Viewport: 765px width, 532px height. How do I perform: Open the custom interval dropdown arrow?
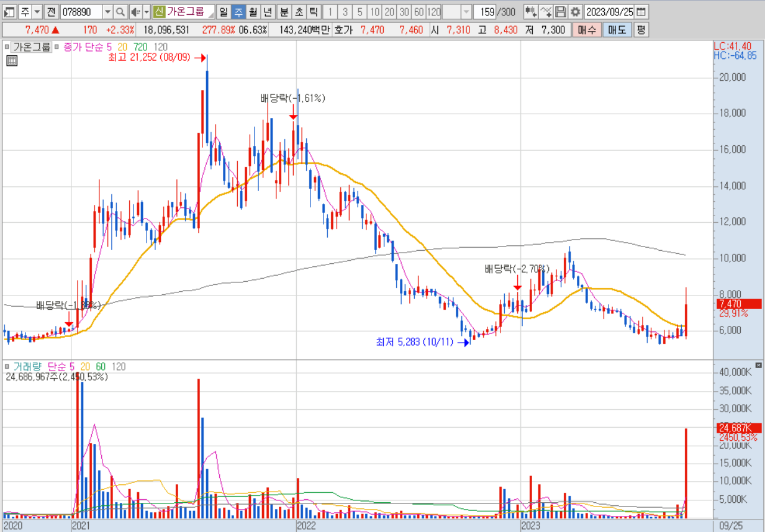tap(466, 12)
